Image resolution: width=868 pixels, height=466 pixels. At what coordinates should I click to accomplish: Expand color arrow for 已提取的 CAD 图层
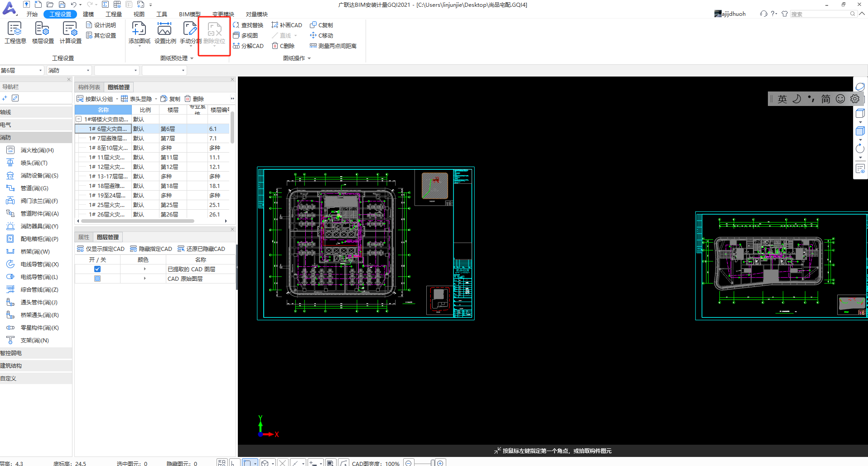pyautogui.click(x=145, y=269)
